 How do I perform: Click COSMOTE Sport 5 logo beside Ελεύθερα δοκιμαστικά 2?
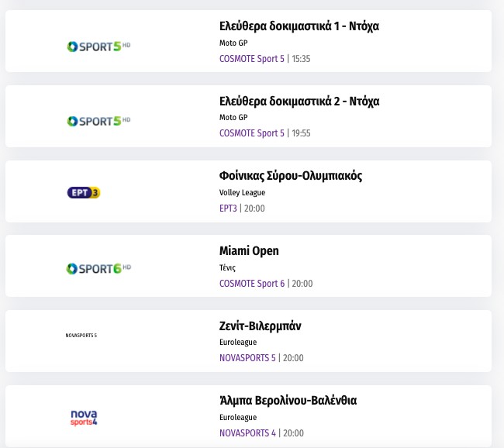[x=98, y=121]
